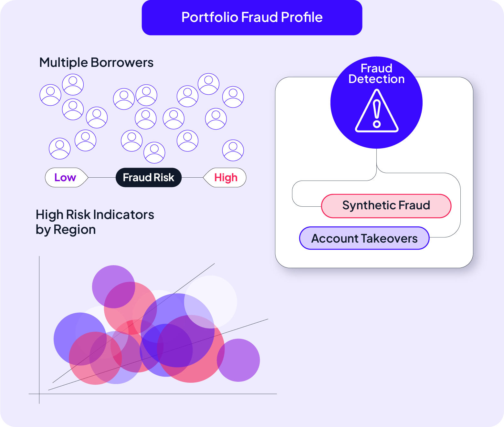This screenshot has width=504, height=427.
Task: Click the Multiple Borrowers heading
Action: pos(96,63)
